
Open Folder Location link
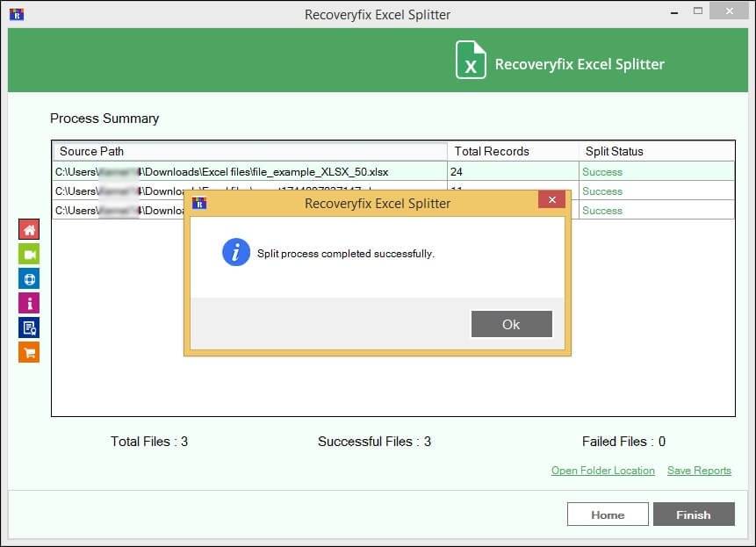(x=602, y=471)
